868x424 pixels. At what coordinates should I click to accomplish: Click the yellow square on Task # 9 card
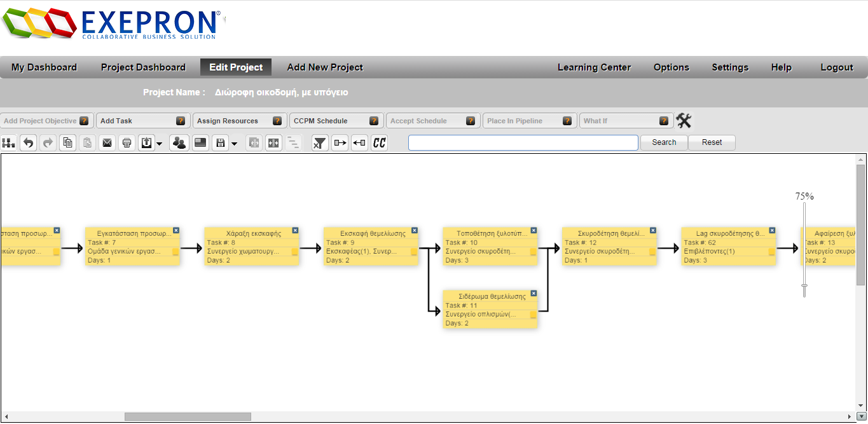tap(414, 252)
